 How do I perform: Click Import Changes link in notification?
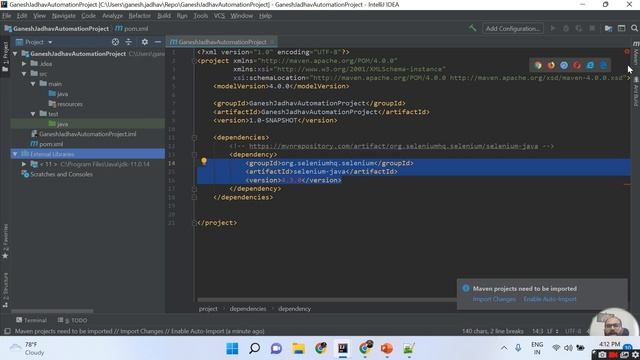pos(494,299)
